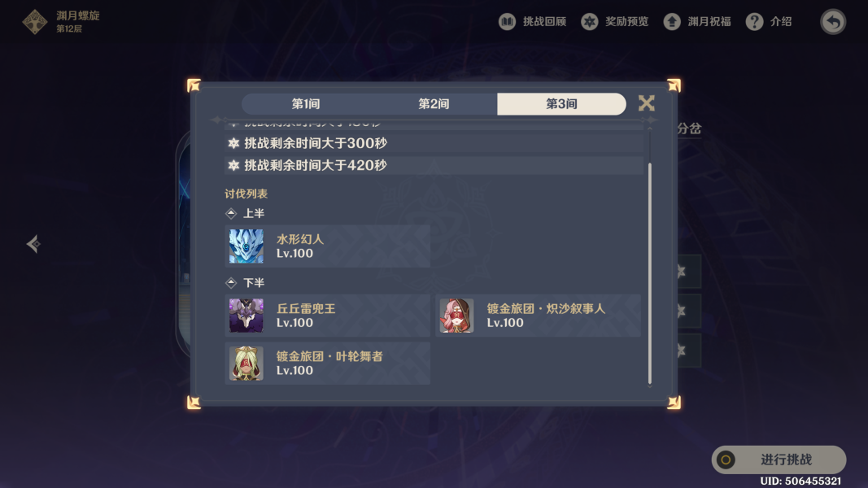Click the return arrow button at top right
The width and height of the screenshot is (868, 488).
point(833,22)
